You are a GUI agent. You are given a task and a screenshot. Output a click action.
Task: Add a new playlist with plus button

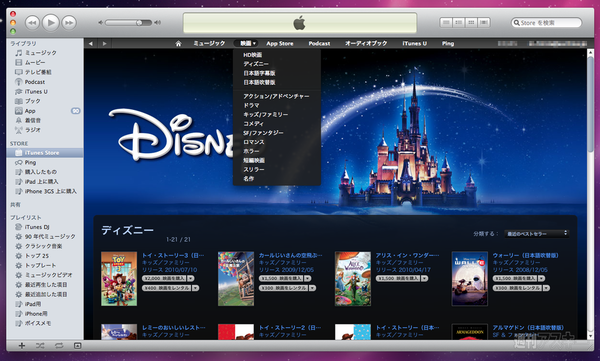pos(22,346)
